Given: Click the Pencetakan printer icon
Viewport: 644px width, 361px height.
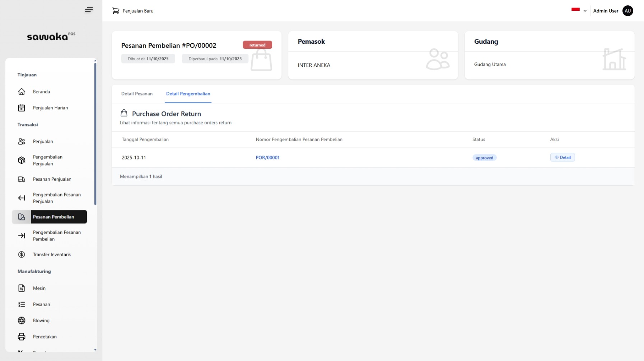Looking at the screenshot, I should click(22, 337).
